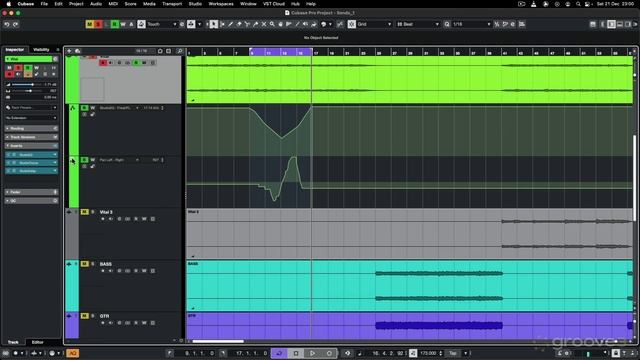This screenshot has width=640, height=360.
Task: Click the Undo arrow in the toolbar
Action: click(x=7, y=24)
